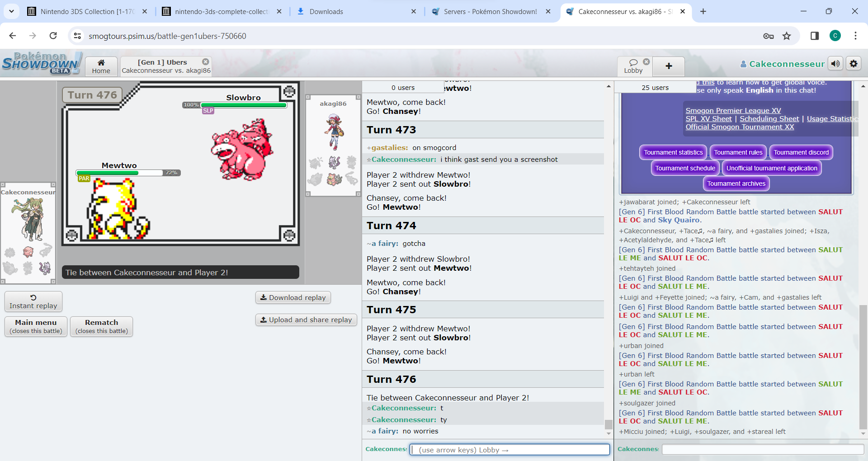Viewport: 868px width, 461px height.
Task: Close the Gen 1 Ubers battle tab
Action: [x=206, y=61]
